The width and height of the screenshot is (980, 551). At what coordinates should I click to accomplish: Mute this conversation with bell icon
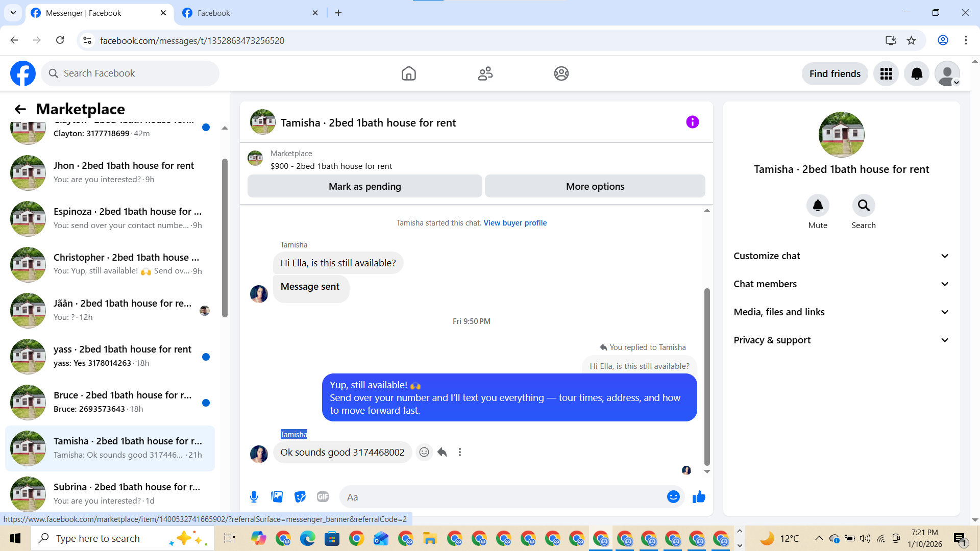(817, 206)
